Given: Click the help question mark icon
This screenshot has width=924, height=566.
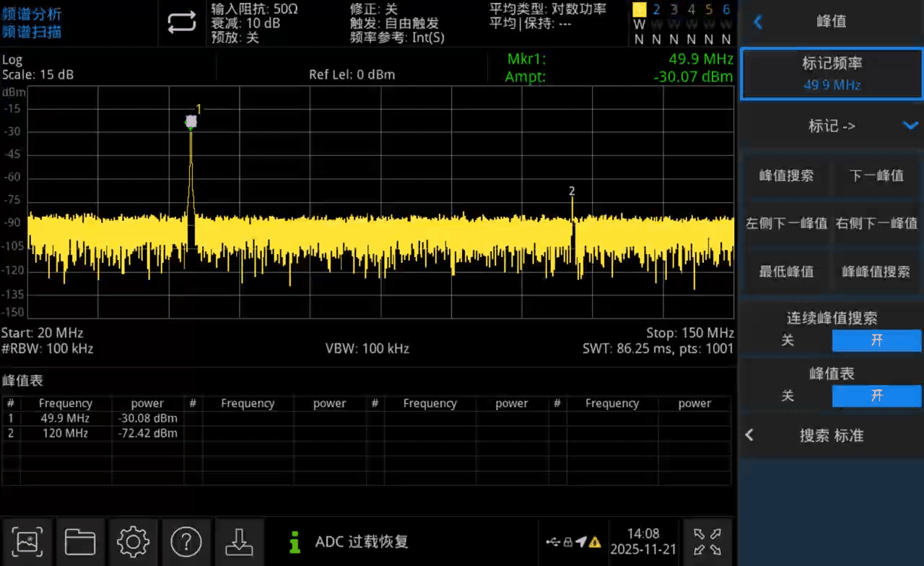Looking at the screenshot, I should tap(186, 541).
